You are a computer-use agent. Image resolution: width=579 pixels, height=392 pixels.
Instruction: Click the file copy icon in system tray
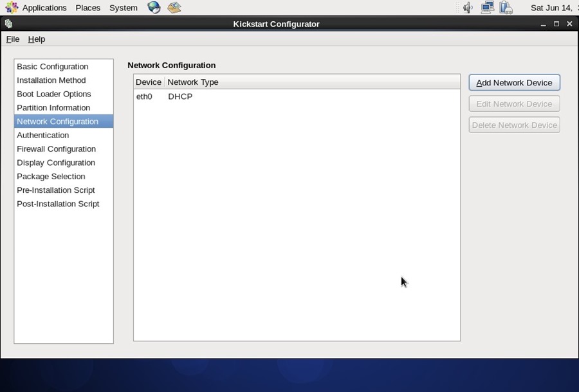[x=506, y=7]
